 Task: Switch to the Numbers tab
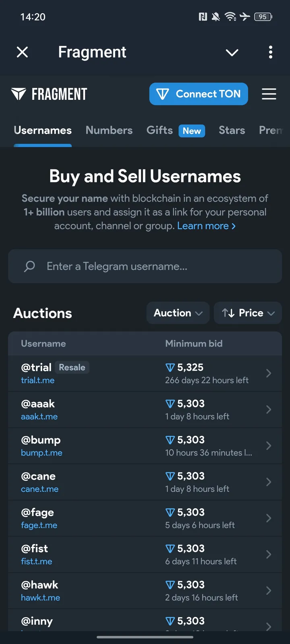tap(109, 130)
